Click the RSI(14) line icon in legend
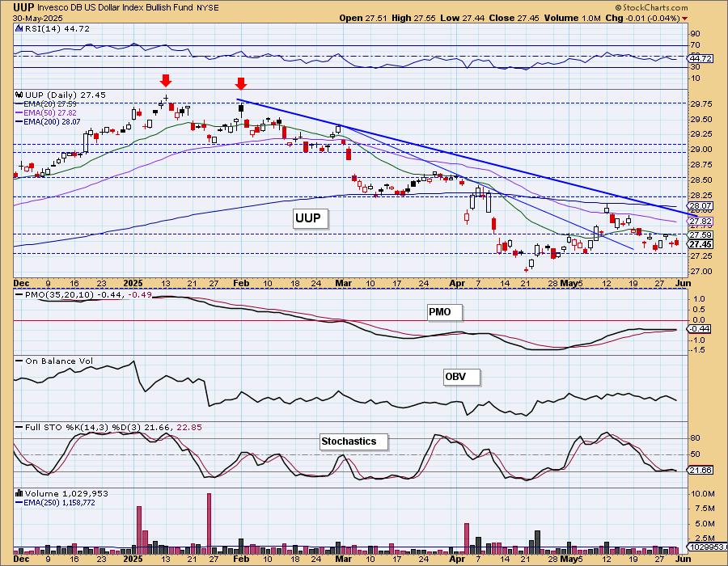This screenshot has width=728, height=566. tap(19, 29)
